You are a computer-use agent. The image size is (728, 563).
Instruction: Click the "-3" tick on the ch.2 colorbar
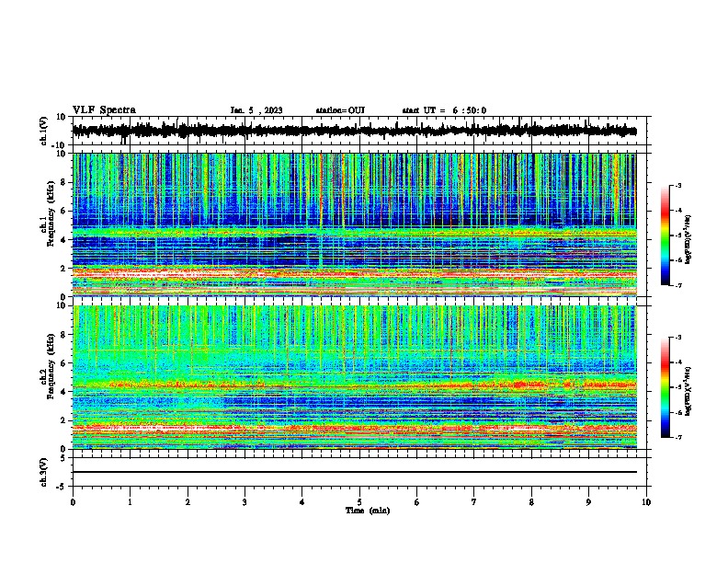678,338
